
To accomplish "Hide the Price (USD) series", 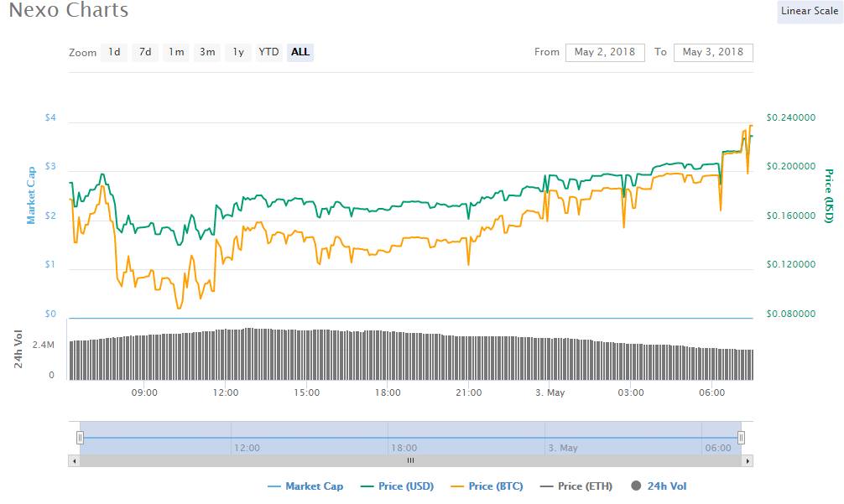I will pos(398,486).
